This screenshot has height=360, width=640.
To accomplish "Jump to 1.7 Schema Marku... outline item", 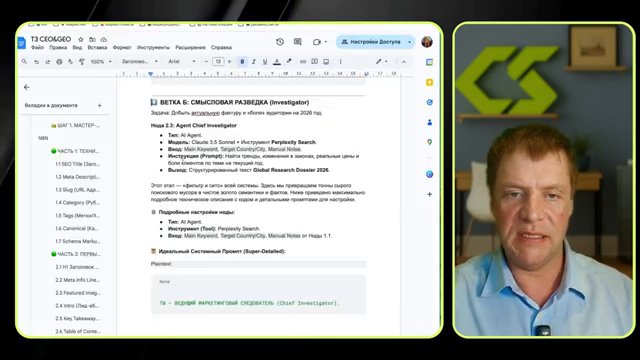I will point(78,241).
